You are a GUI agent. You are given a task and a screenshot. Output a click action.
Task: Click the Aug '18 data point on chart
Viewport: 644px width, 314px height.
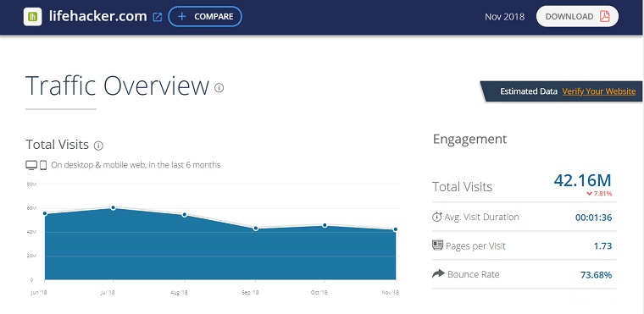click(185, 215)
